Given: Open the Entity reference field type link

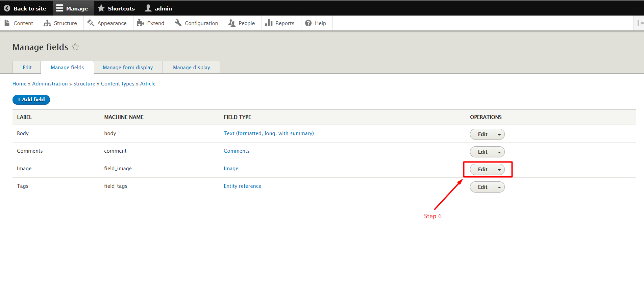Looking at the screenshot, I should (x=242, y=186).
